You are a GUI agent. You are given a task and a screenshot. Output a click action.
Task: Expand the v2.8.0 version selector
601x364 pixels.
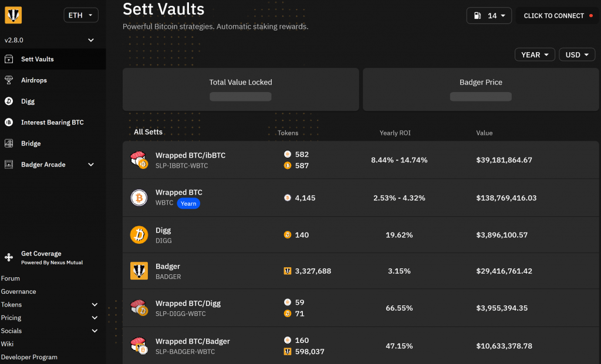91,40
